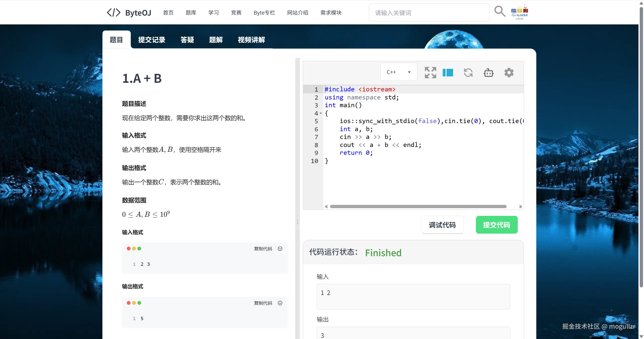
Task: Click the editor horizontal scrollbar
Action: coord(418,206)
